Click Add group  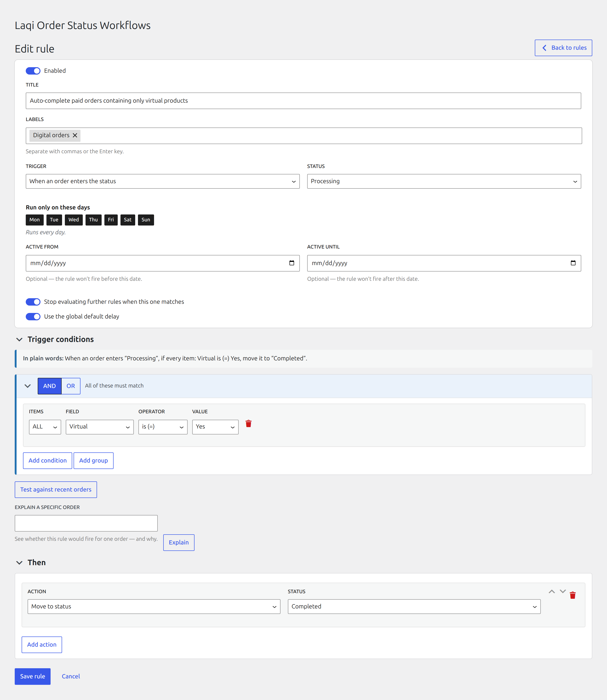[x=94, y=461]
